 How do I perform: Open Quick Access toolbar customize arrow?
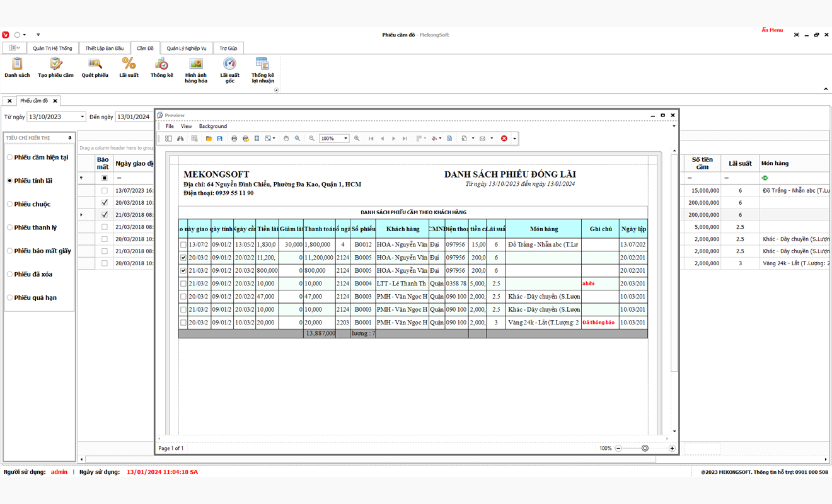(38, 35)
